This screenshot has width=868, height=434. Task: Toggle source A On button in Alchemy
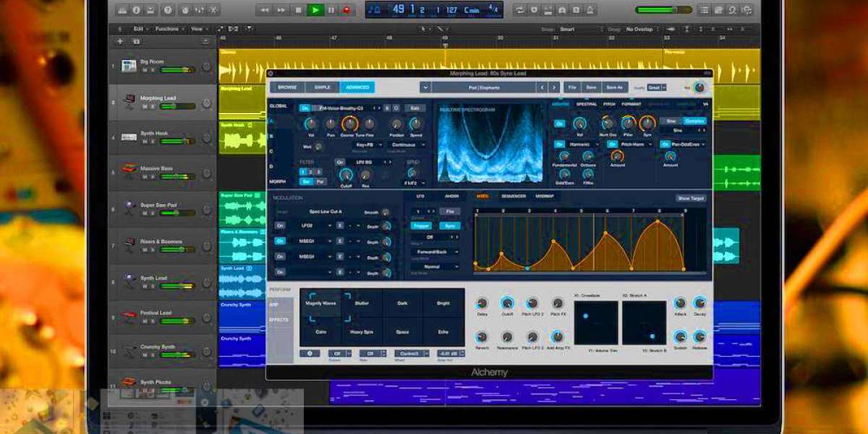click(305, 108)
